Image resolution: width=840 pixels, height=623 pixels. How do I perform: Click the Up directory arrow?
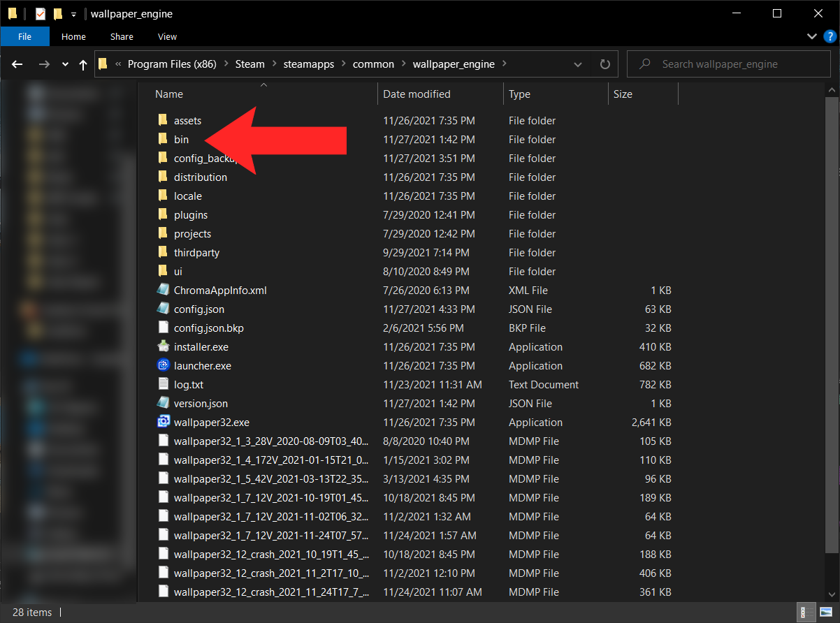tap(83, 64)
